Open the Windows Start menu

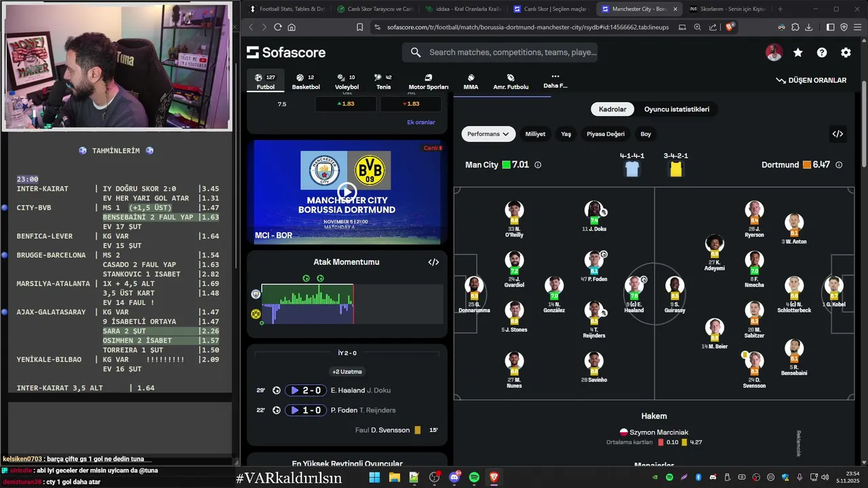(x=374, y=478)
